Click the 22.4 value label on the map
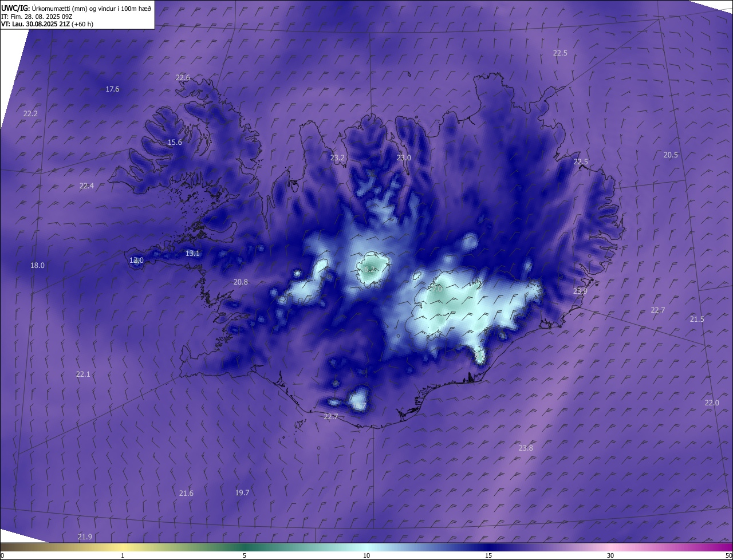Screen dimensions: 733x560 [x=86, y=186]
